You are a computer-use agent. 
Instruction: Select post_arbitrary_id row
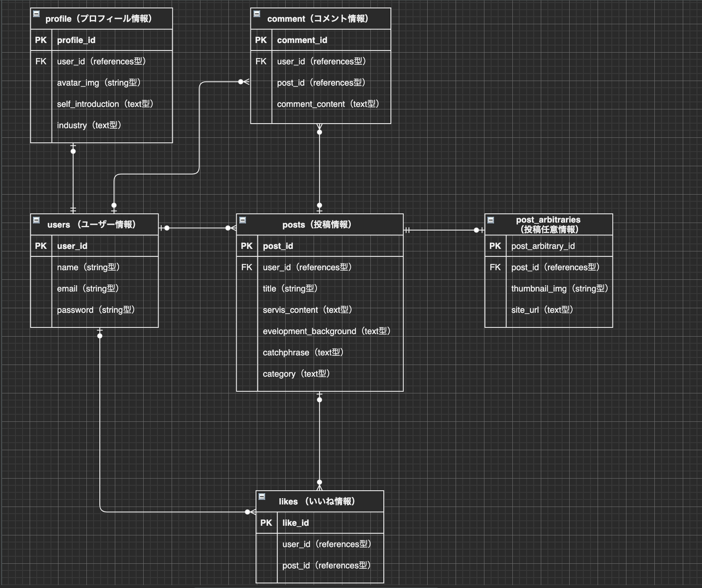(549, 246)
